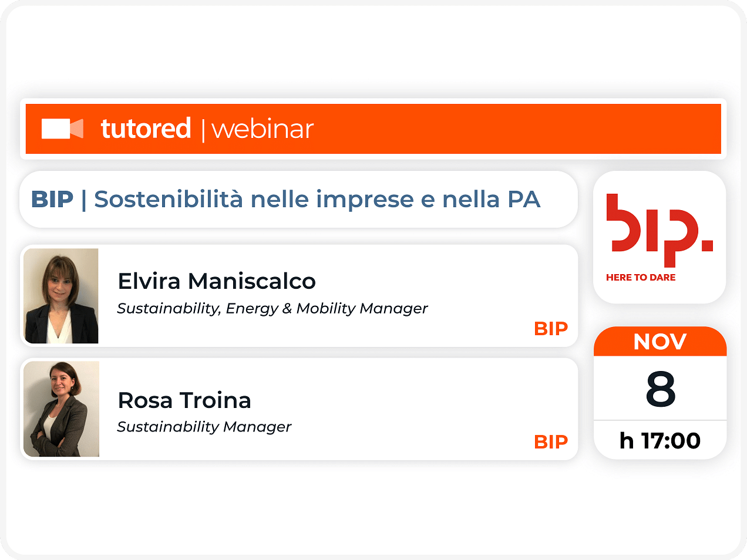Select the Rosa Troina name
The image size is (747, 560).
point(184,400)
